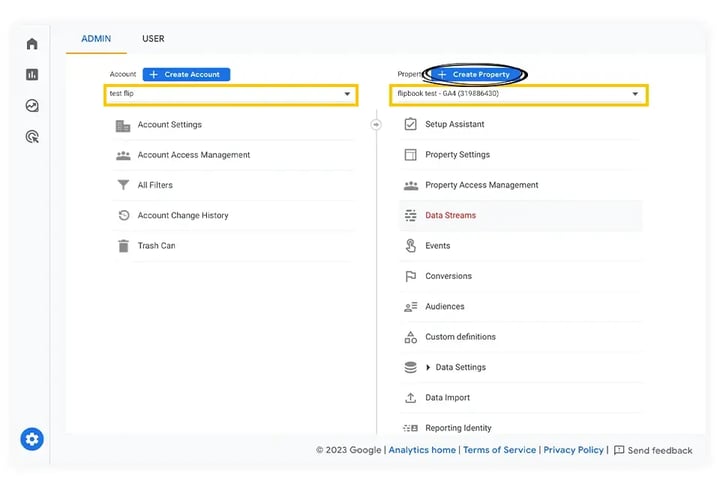The image size is (720, 486).
Task: Open Account Access Management
Action: tap(194, 155)
